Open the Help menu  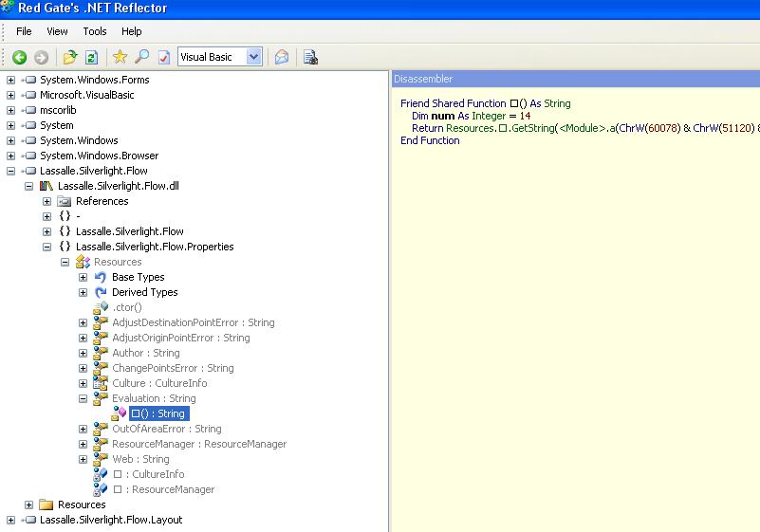click(131, 31)
